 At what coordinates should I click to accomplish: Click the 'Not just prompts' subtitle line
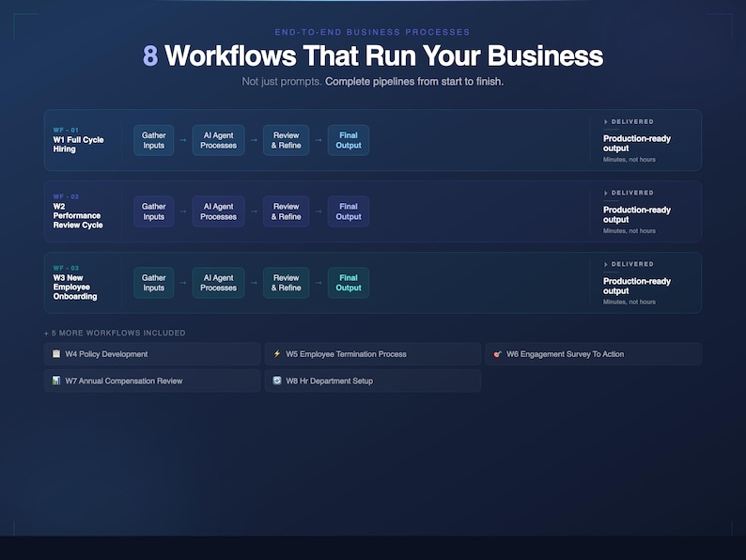pos(372,82)
